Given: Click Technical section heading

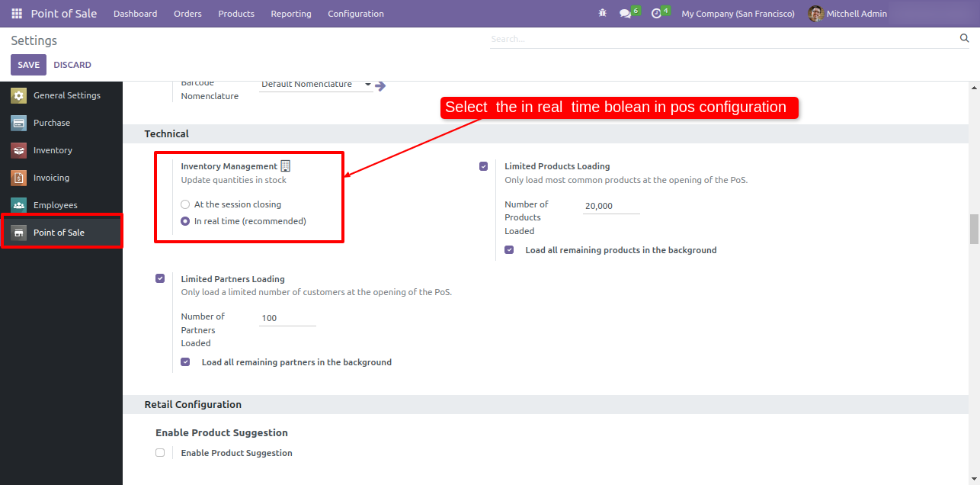Looking at the screenshot, I should coord(167,133).
